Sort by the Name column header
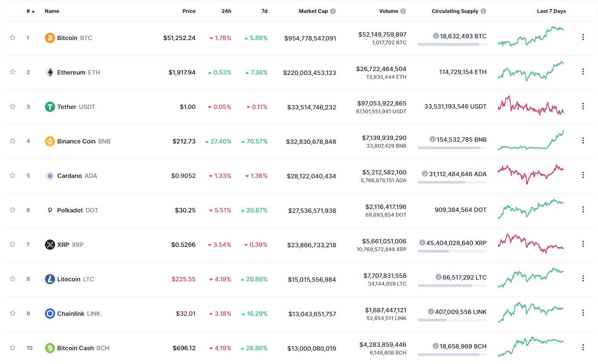598x364 pixels. (52, 11)
